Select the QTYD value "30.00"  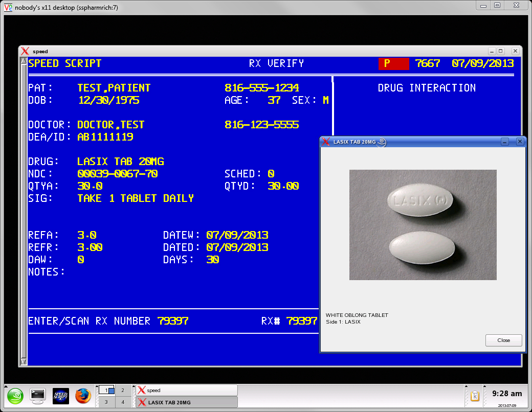283,186
